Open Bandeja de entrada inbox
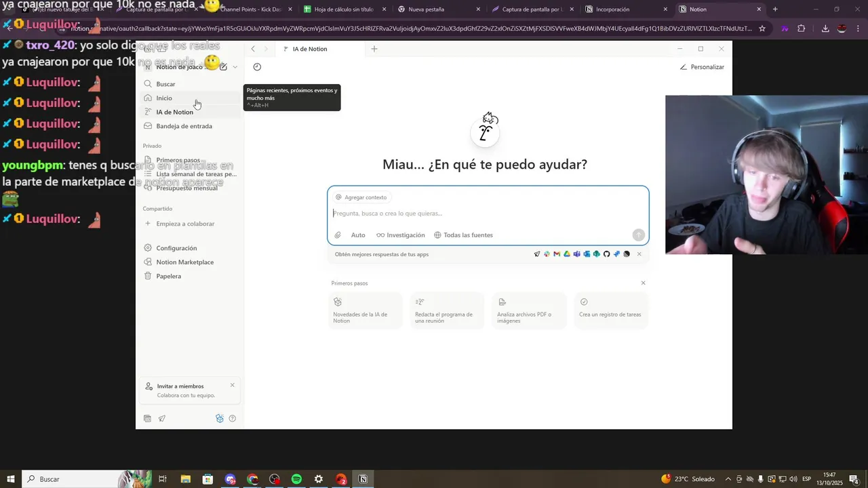The height and width of the screenshot is (488, 868). click(189, 126)
